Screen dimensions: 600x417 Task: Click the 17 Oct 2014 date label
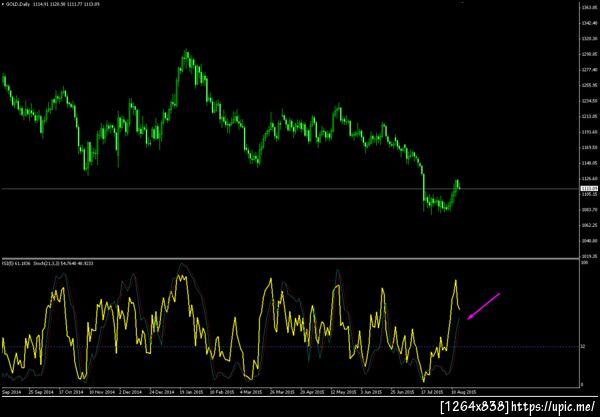point(72,392)
